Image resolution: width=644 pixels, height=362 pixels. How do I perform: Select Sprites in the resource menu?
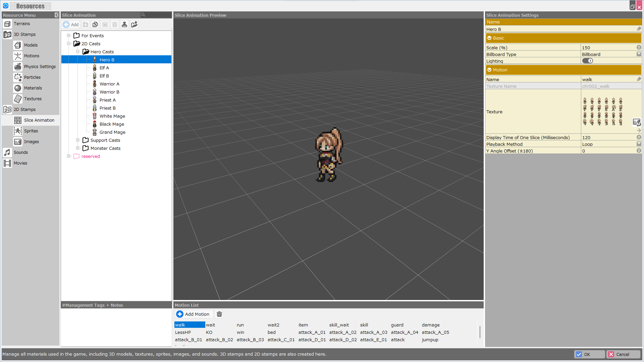pyautogui.click(x=31, y=131)
